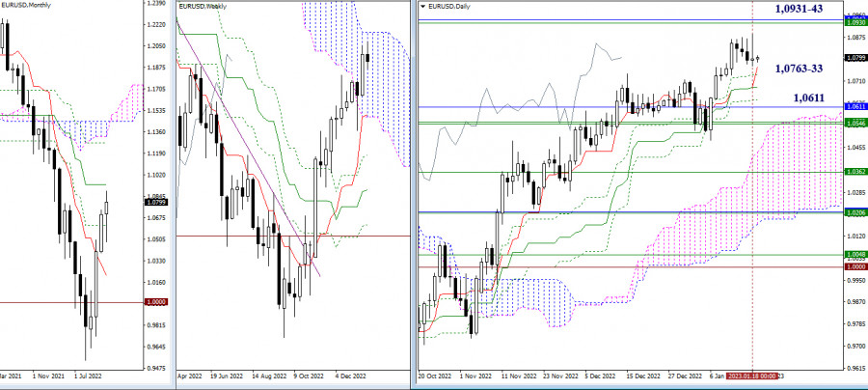Select the green 1.0930 price level tag
This screenshot has width=868, height=390.
click(854, 22)
